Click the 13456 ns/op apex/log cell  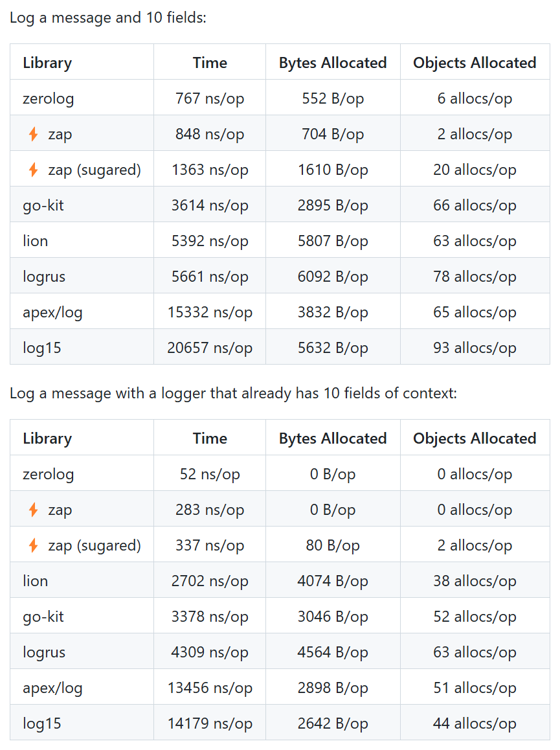coord(210,688)
